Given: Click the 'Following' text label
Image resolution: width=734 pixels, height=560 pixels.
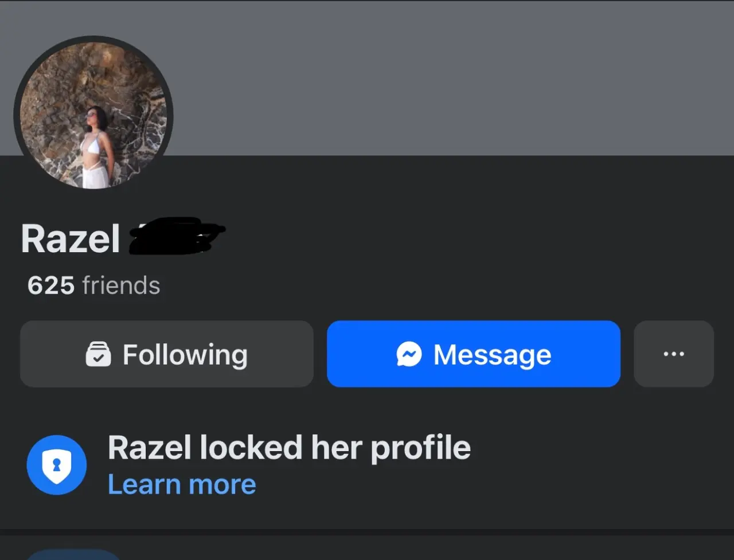Looking at the screenshot, I should coord(185,355).
